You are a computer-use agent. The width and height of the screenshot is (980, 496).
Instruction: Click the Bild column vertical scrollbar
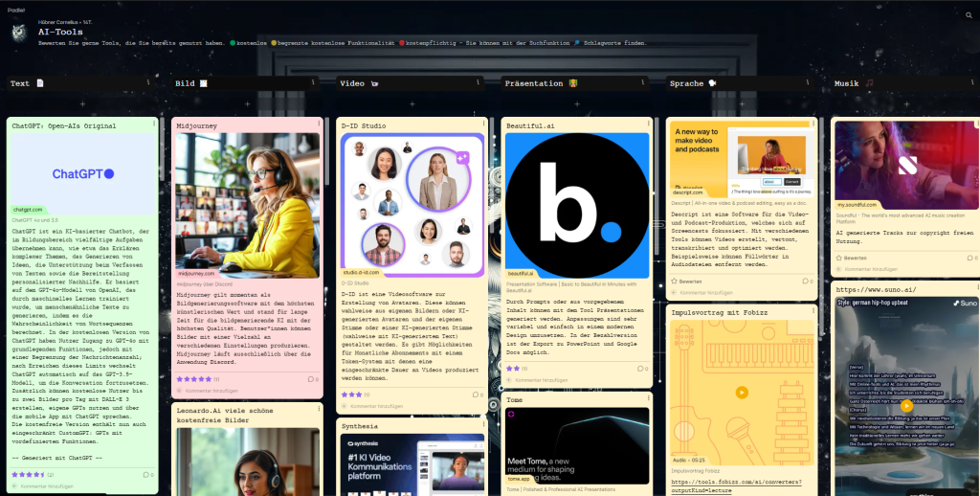tap(327, 150)
